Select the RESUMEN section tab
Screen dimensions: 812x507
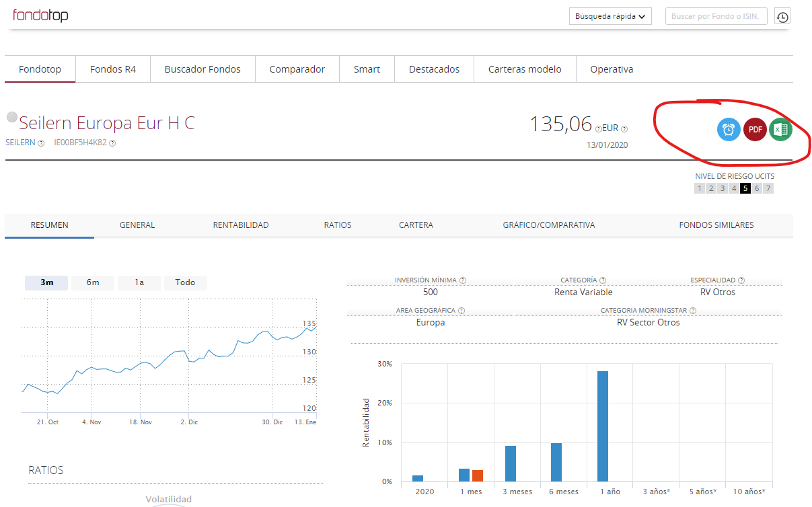50,225
